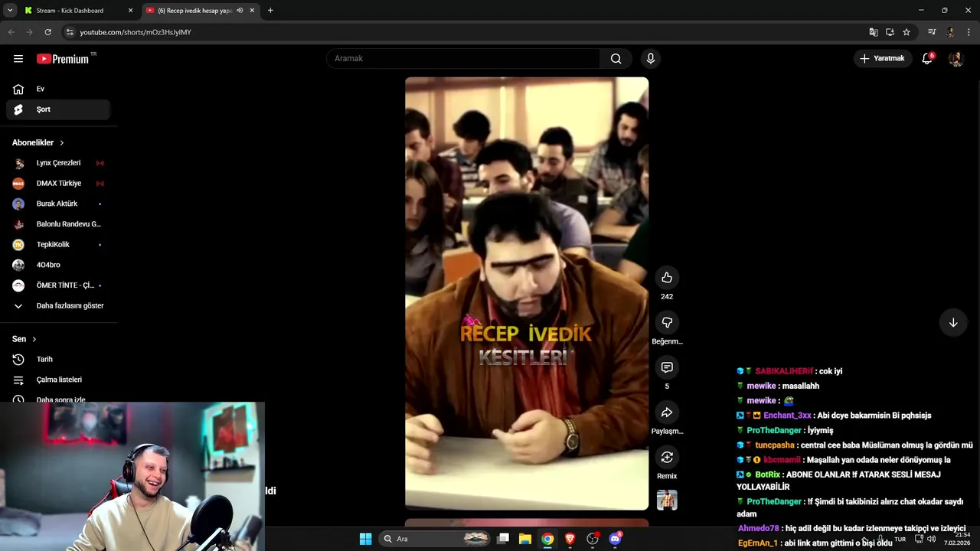Go back in browser history

point(11,32)
